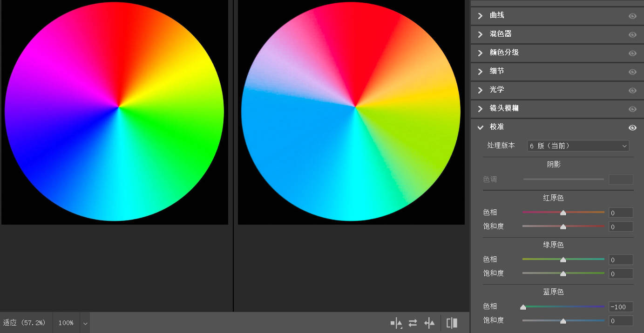Click the 绿原色 色相 value field
Image resolution: width=644 pixels, height=333 pixels.
pos(621,260)
